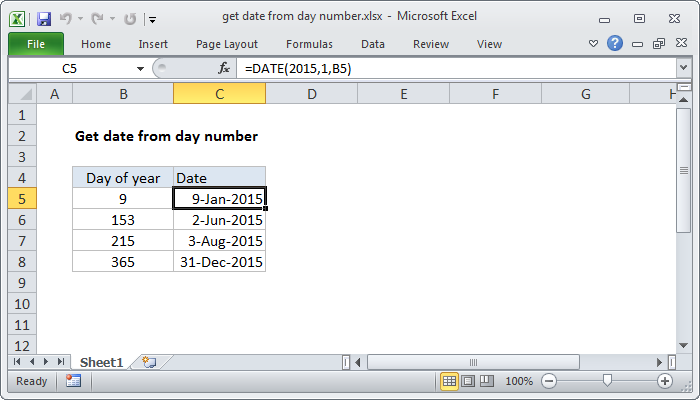
Task: Click the 'Get date from day number' title cell
Action: pyautogui.click(x=166, y=136)
